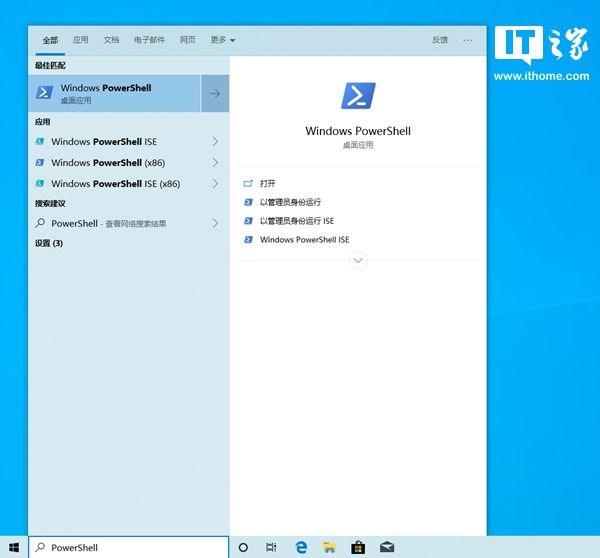Image resolution: width=600 pixels, height=558 pixels.
Task: Click the search box magnifier icon
Action: click(40, 547)
